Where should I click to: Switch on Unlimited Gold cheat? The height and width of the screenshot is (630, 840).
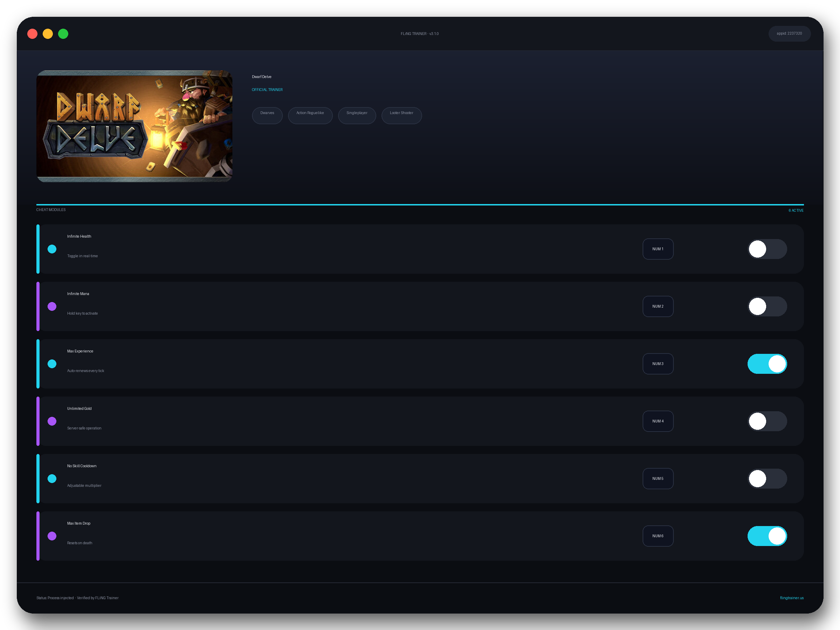click(767, 421)
